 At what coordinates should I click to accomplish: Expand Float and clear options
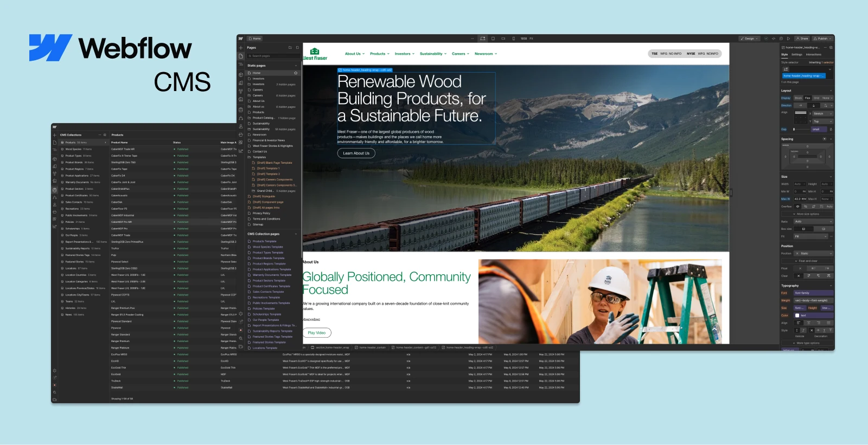[x=807, y=261]
